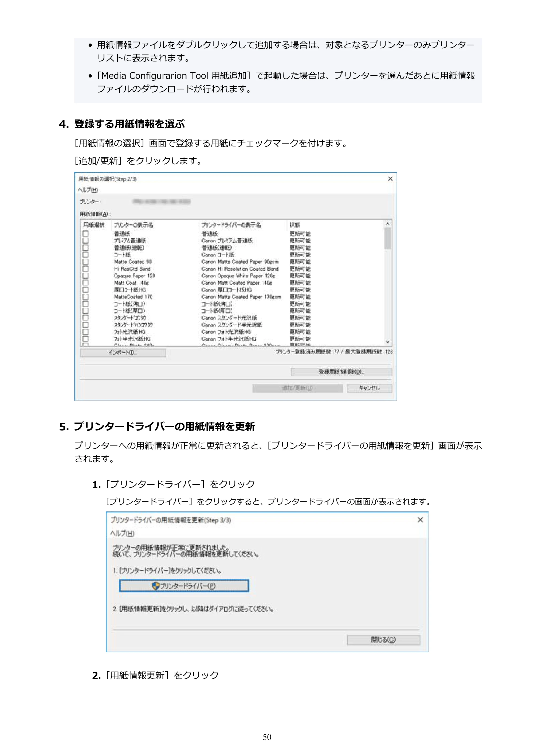Close the Step 3/3 driver update dialog
Image resolution: width=534 pixels, height=756 pixels.
click(x=420, y=519)
